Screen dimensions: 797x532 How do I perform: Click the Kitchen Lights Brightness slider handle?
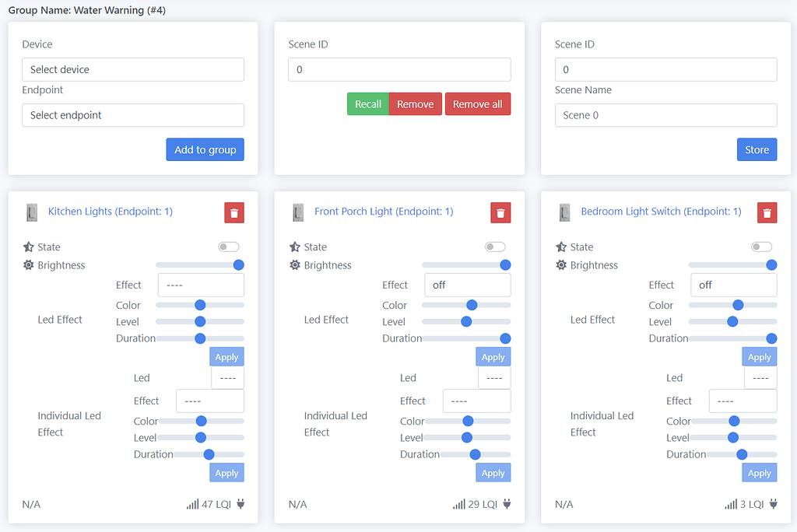click(x=239, y=265)
